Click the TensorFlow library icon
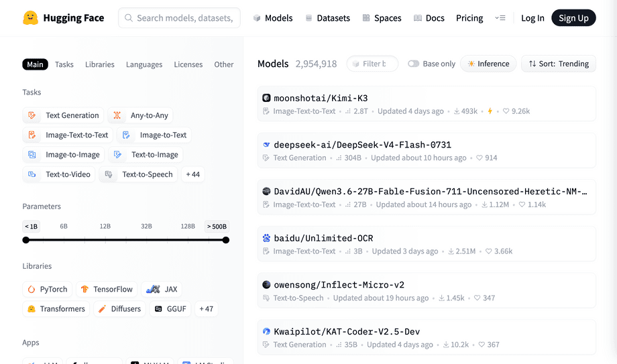617x364 pixels. tap(85, 289)
